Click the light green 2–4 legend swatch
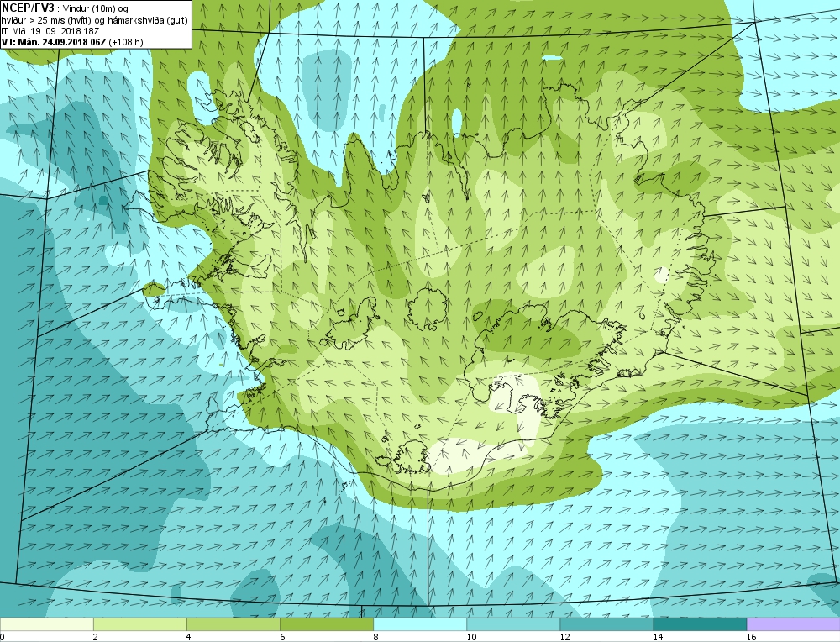The width and height of the screenshot is (840, 642). pos(139,624)
